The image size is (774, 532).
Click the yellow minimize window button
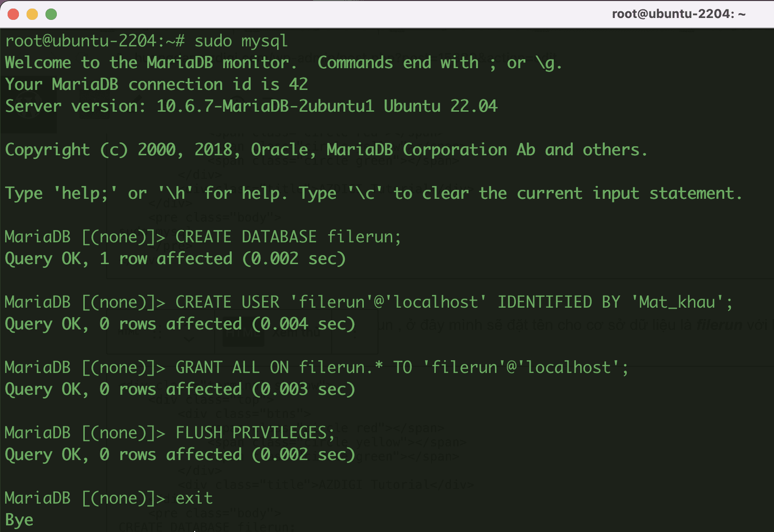coord(32,14)
